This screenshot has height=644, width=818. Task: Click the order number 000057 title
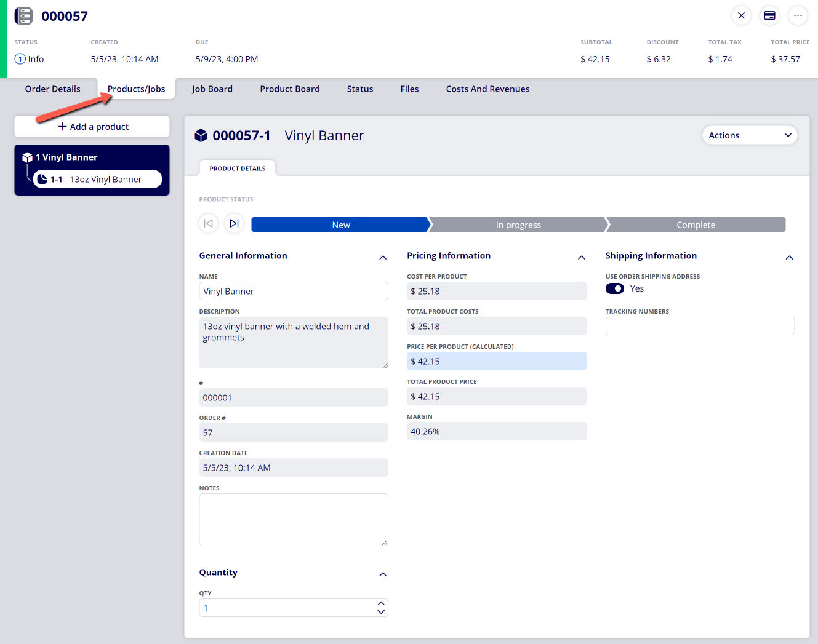click(x=65, y=16)
